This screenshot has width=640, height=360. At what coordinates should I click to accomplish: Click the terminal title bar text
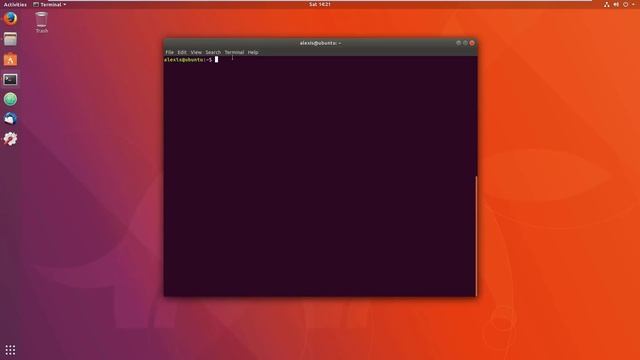coord(320,43)
